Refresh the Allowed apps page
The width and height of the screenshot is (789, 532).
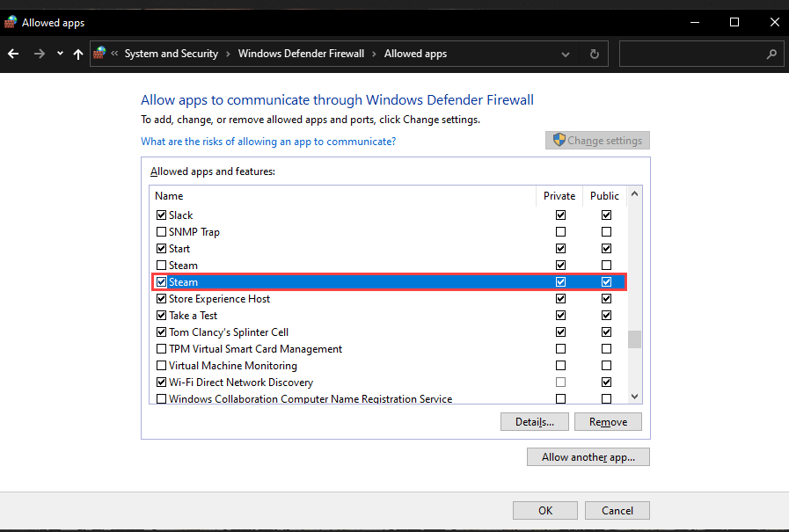595,54
